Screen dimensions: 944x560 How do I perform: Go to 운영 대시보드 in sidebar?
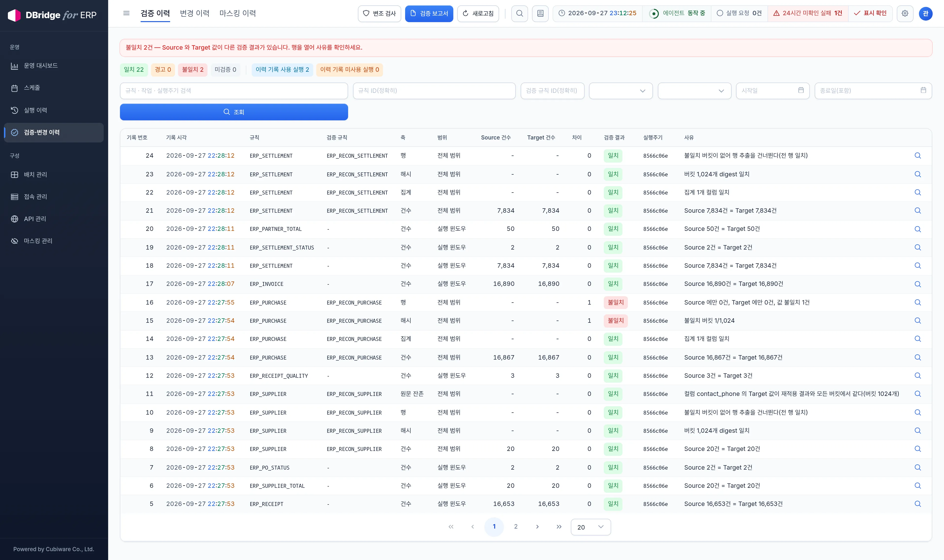click(54, 66)
